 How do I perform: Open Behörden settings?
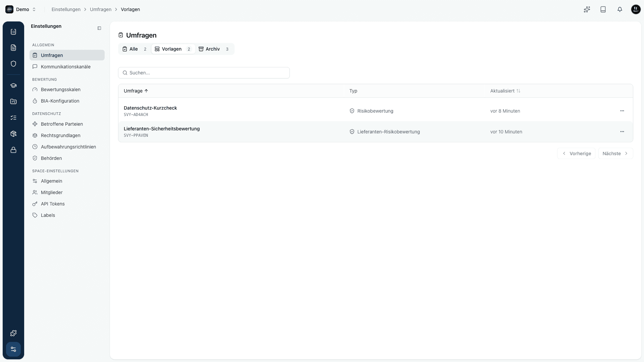pos(67,158)
